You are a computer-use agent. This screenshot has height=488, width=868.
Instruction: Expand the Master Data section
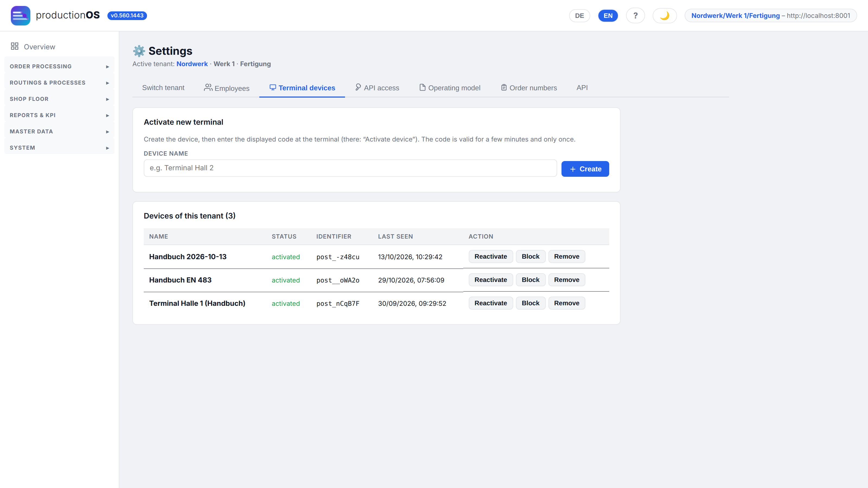pyautogui.click(x=59, y=131)
